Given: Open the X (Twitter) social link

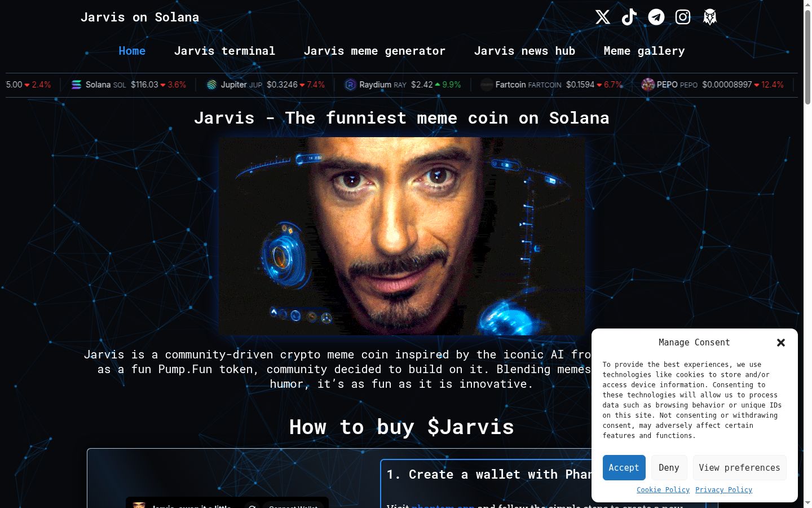Looking at the screenshot, I should (602, 17).
